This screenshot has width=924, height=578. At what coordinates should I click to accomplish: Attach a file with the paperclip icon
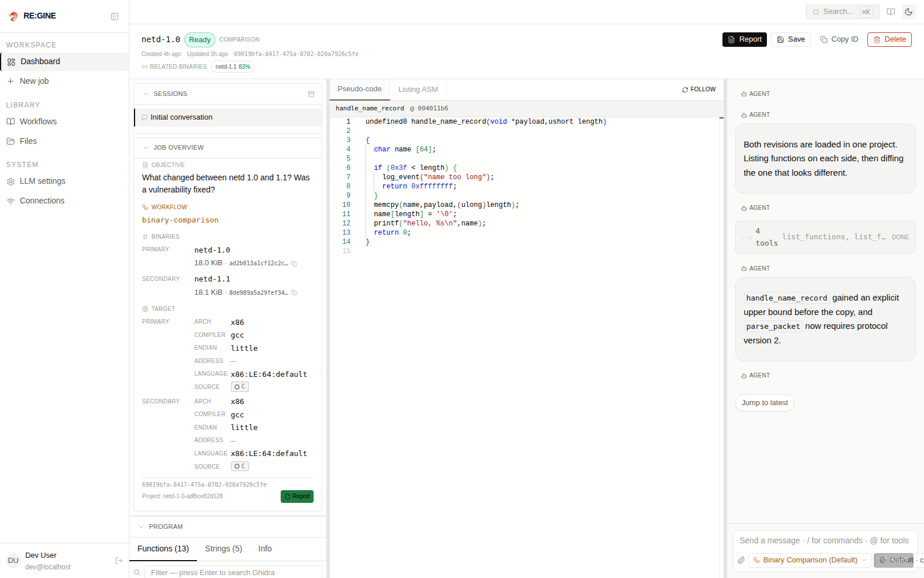[x=742, y=560]
